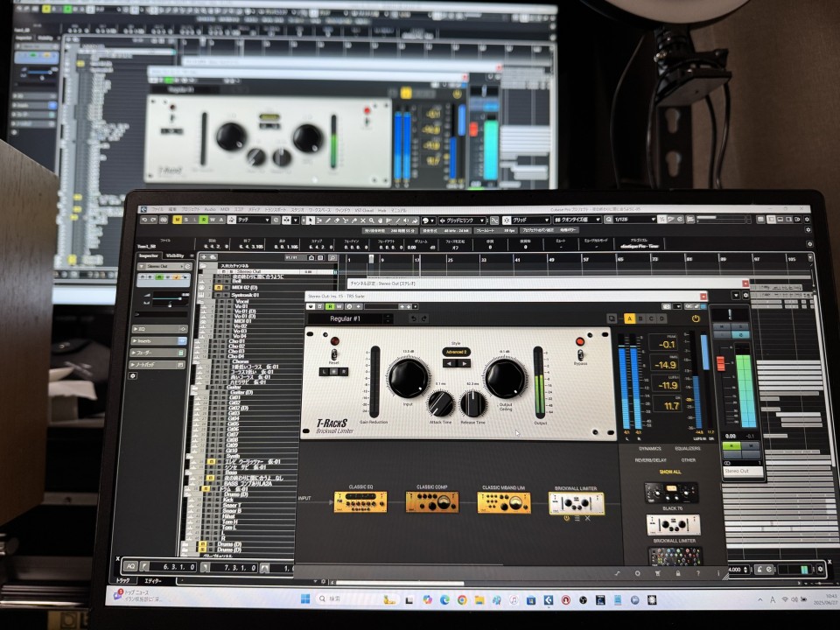Screen dimensions: 840x630
Task: Choose the Glue tool
Action: coord(354,220)
